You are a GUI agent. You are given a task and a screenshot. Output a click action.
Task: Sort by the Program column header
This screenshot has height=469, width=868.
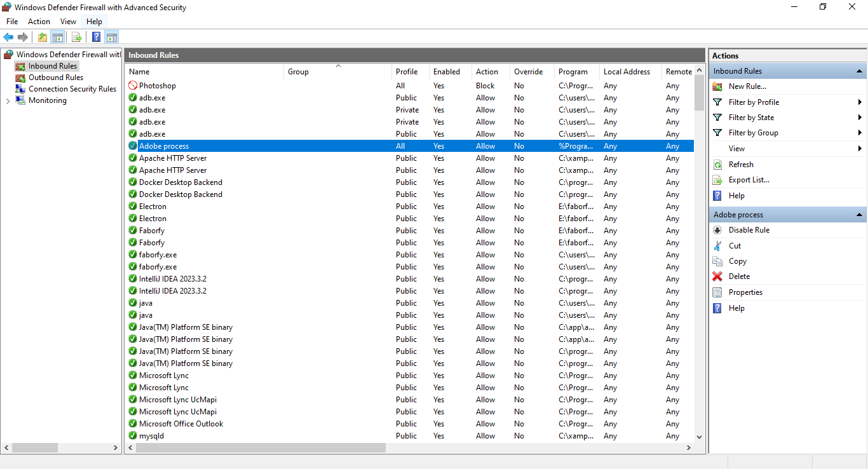pos(577,72)
